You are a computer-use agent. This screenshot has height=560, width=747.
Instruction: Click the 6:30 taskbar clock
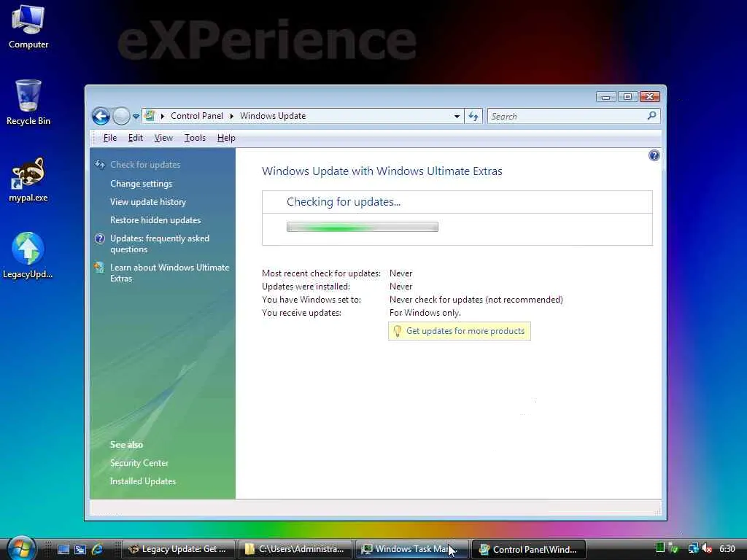click(x=727, y=549)
